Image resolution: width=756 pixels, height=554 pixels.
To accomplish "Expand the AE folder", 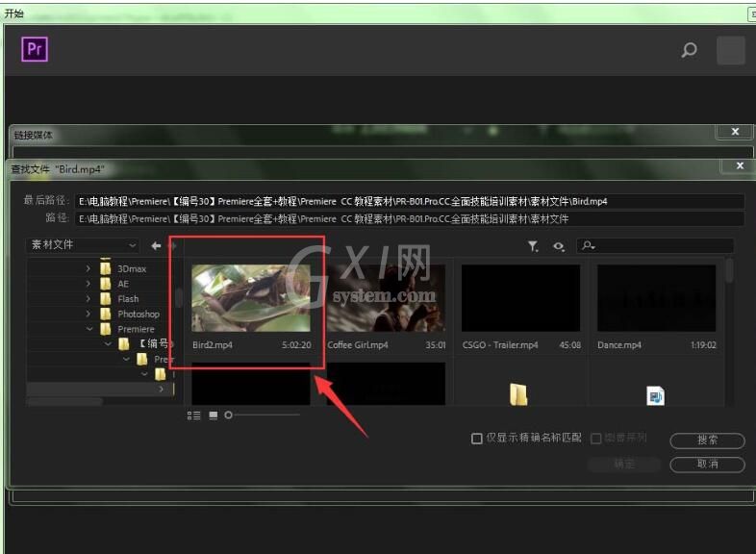I will pyautogui.click(x=88, y=284).
